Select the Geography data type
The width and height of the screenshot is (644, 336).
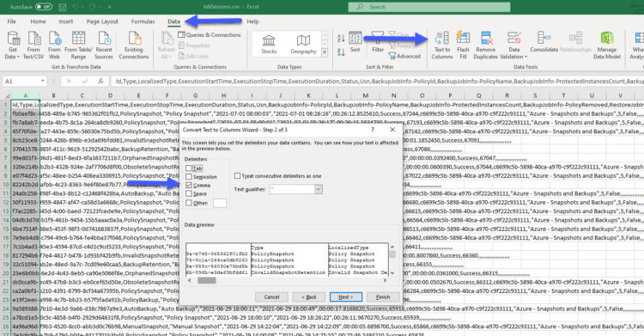pos(303,44)
